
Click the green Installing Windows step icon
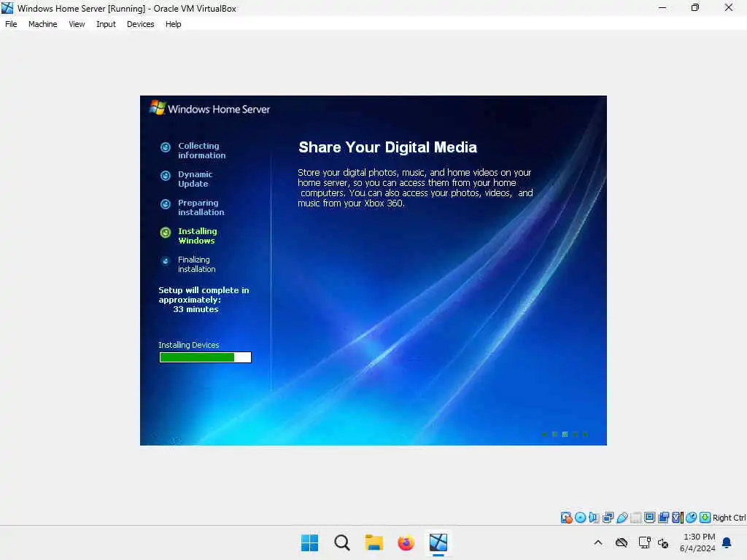click(x=166, y=233)
